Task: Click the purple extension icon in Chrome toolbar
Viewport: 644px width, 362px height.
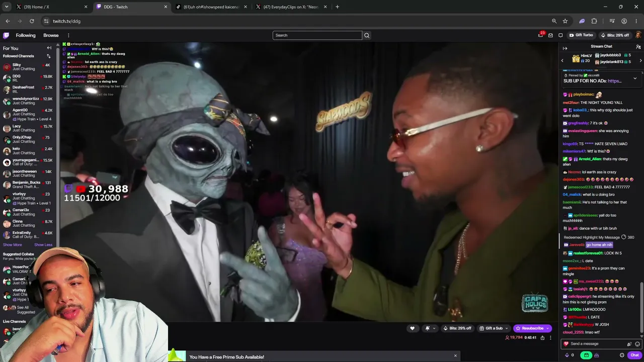Action: [582, 21]
